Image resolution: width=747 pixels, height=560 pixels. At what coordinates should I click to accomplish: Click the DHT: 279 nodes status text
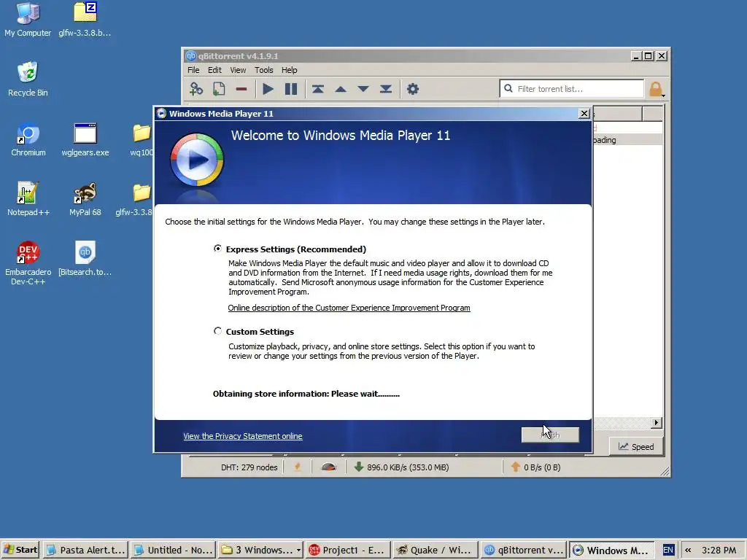[x=249, y=467]
